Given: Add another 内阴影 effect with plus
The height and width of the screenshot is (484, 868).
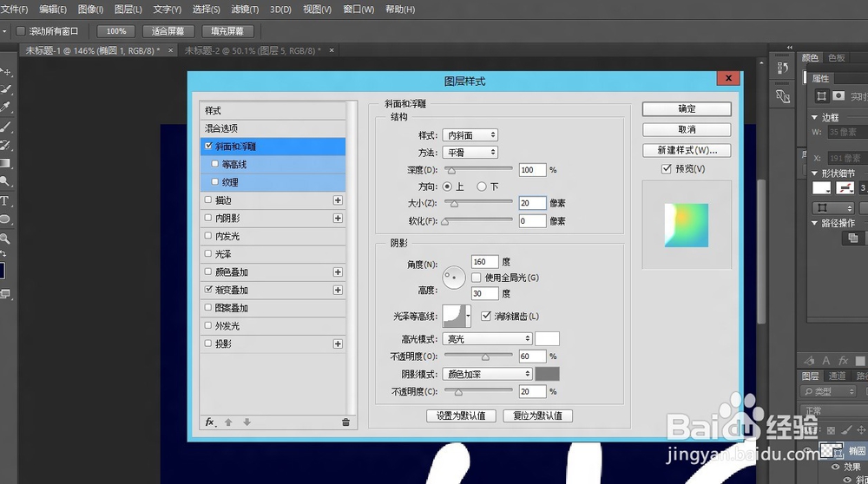Looking at the screenshot, I should (x=338, y=218).
